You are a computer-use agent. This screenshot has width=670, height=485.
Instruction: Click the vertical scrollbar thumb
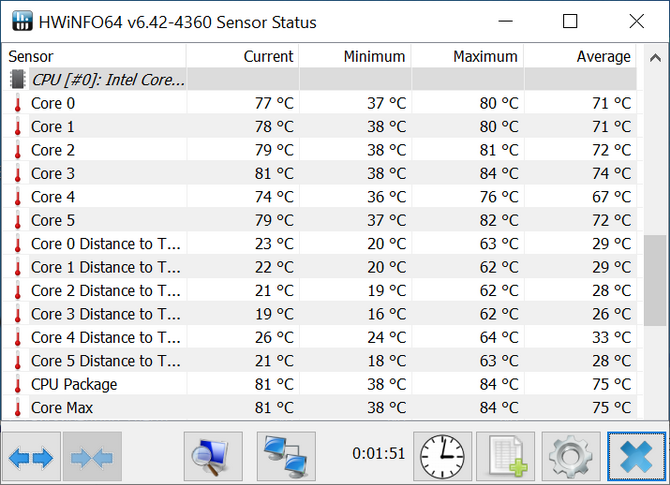pyautogui.click(x=655, y=280)
